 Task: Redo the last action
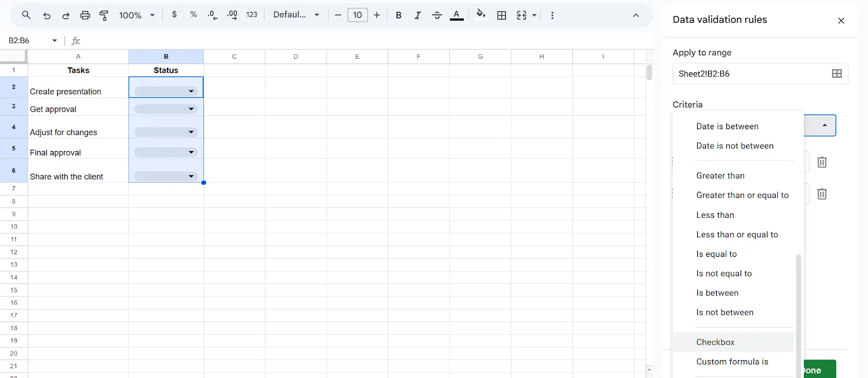point(66,15)
